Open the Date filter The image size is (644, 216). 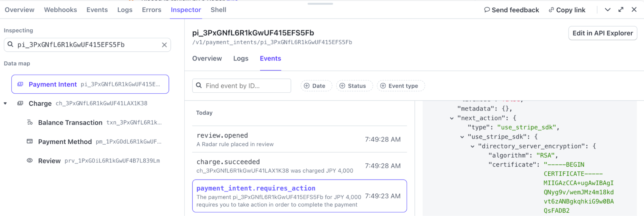pyautogui.click(x=316, y=86)
